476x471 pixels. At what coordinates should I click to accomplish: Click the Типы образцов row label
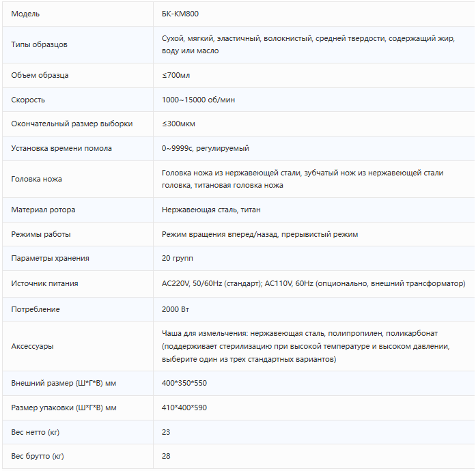point(40,44)
